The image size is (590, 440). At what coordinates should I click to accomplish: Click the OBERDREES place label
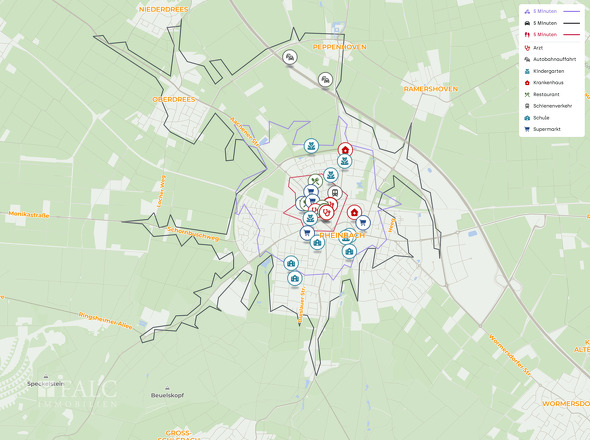(x=174, y=99)
